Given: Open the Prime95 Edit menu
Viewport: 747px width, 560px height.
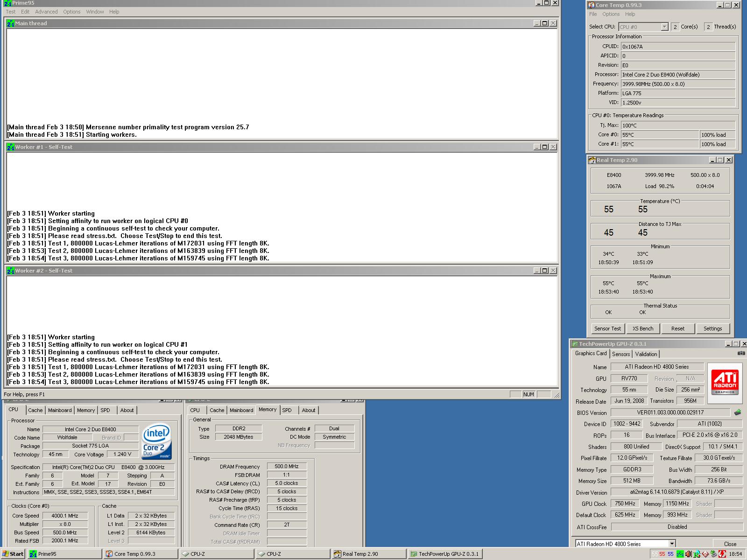Looking at the screenshot, I should (x=25, y=12).
